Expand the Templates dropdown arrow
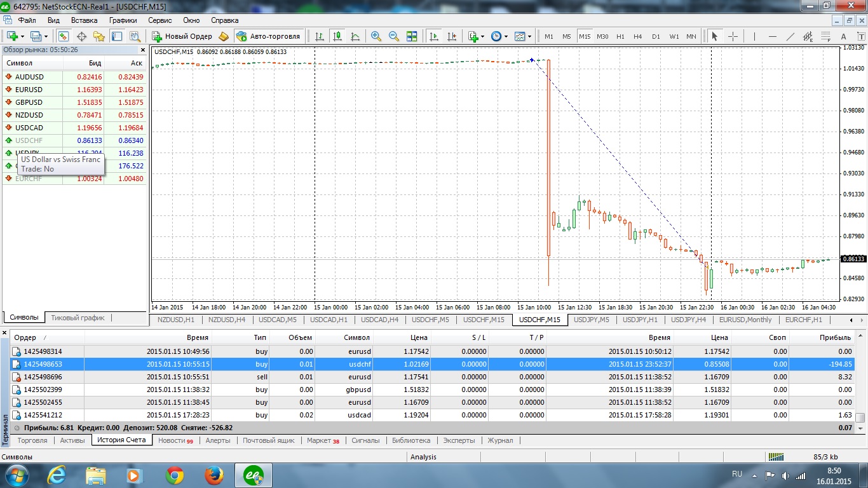Screen dimensions: 868x488 point(530,36)
